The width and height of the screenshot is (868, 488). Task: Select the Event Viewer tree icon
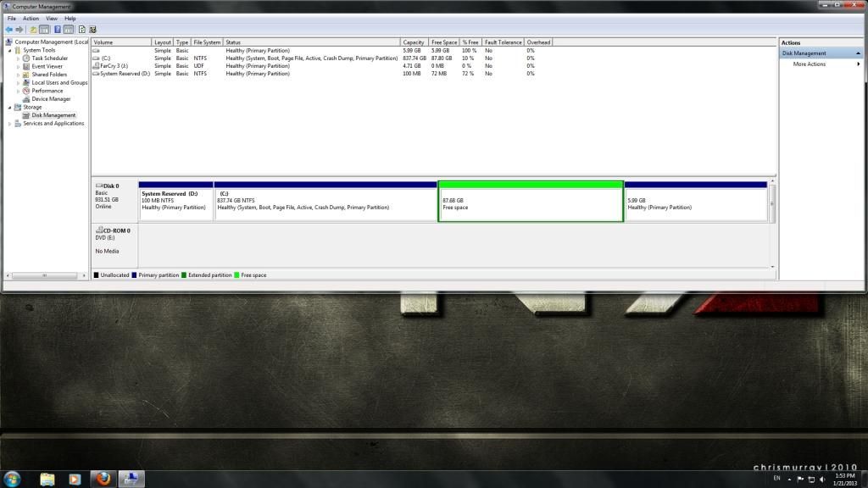[26, 66]
